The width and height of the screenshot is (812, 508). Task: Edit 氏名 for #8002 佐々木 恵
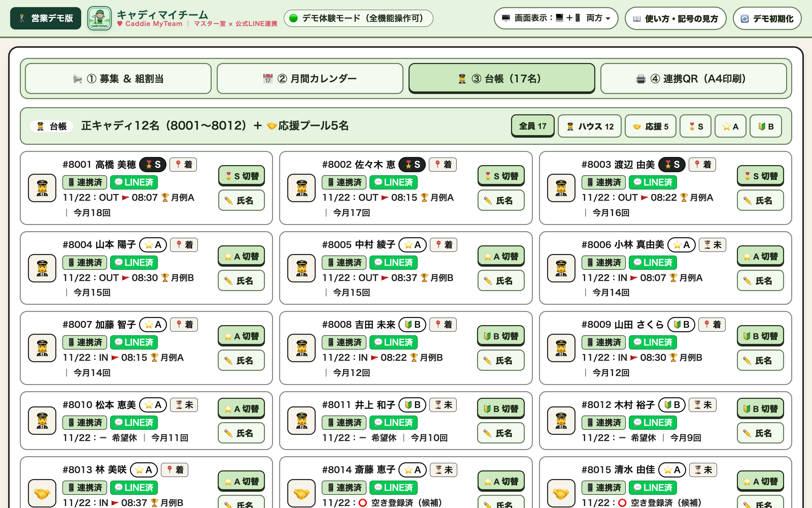(501, 200)
